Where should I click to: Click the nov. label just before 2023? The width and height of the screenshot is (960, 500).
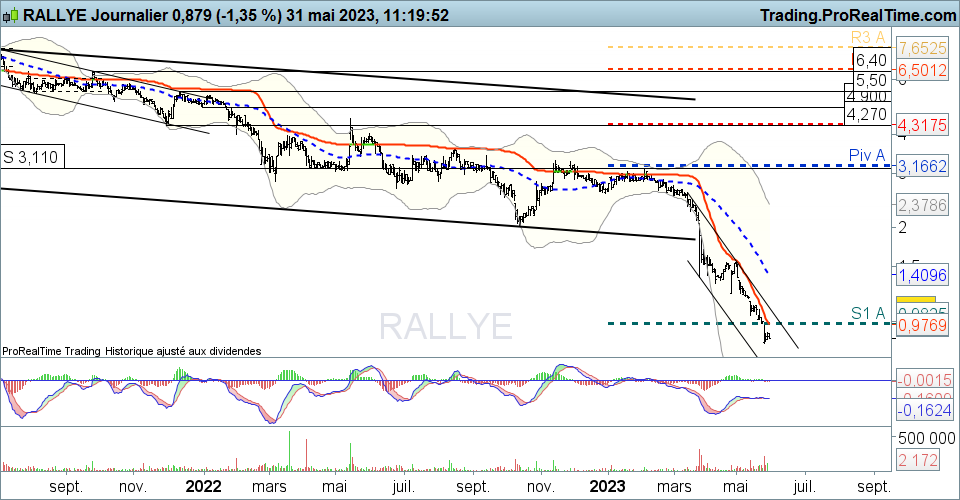pos(541,487)
